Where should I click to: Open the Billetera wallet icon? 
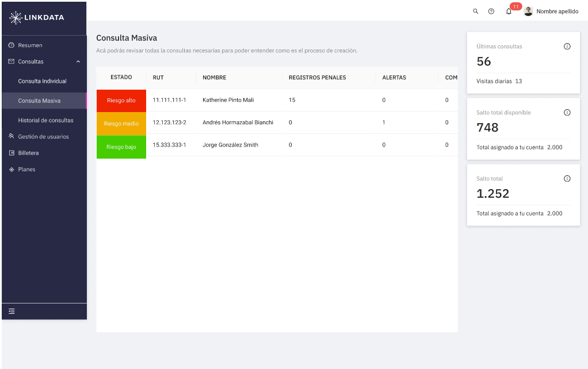click(12, 153)
